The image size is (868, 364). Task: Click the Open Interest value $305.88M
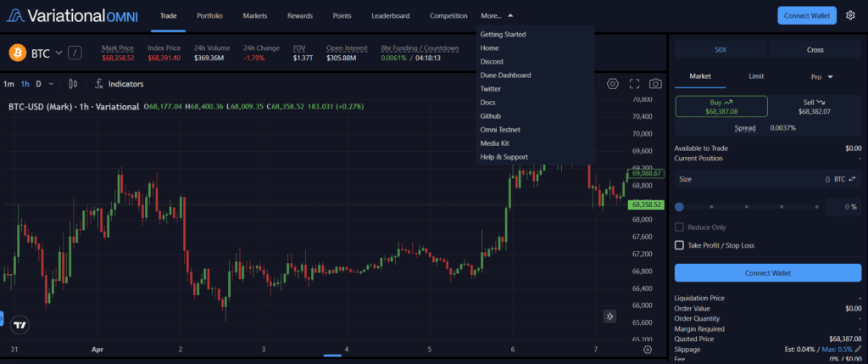coord(341,58)
